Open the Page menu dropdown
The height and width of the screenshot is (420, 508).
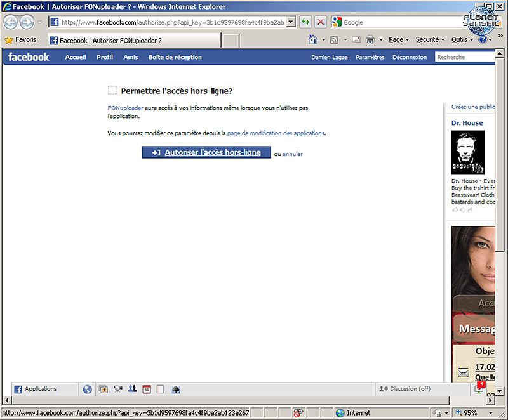[x=399, y=39]
